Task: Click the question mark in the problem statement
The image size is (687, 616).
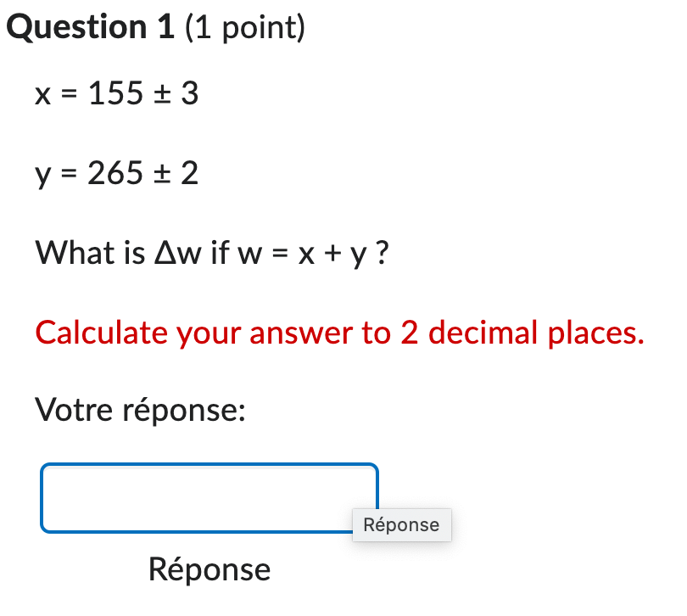Action: [x=383, y=253]
